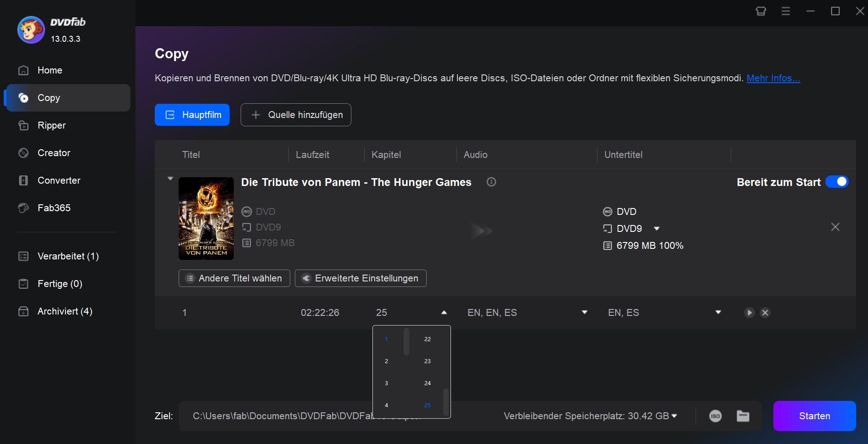Open the audio EN, EN, ES dropdown
This screenshot has width=868, height=444.
coord(585,312)
